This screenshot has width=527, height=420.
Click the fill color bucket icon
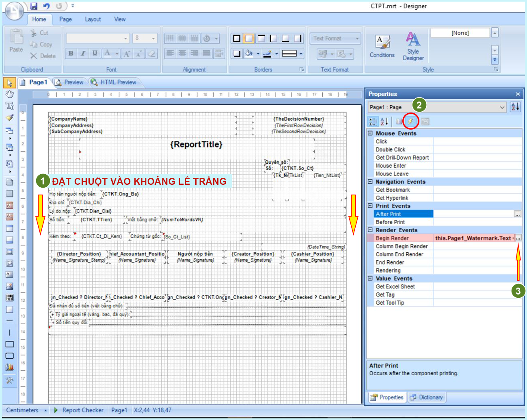coord(248,53)
